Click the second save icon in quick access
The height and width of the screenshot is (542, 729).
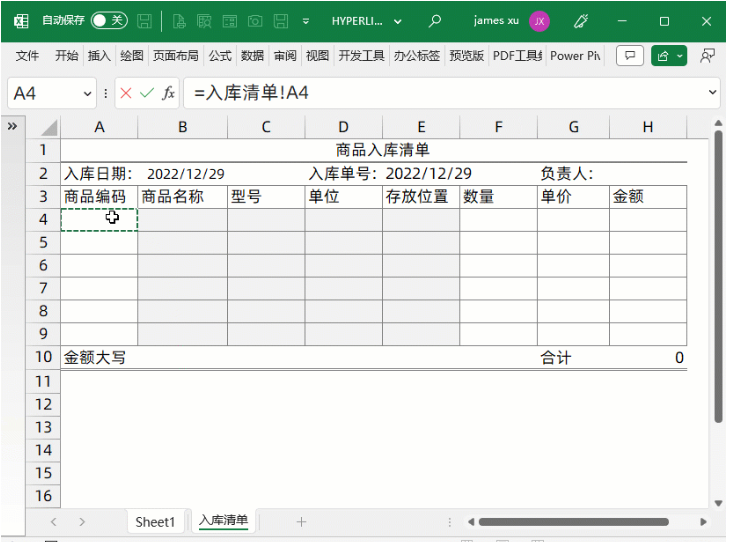coord(281,21)
